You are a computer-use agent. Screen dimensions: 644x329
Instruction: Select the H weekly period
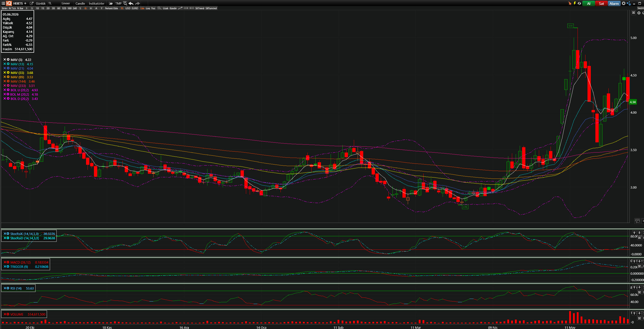(x=91, y=8)
